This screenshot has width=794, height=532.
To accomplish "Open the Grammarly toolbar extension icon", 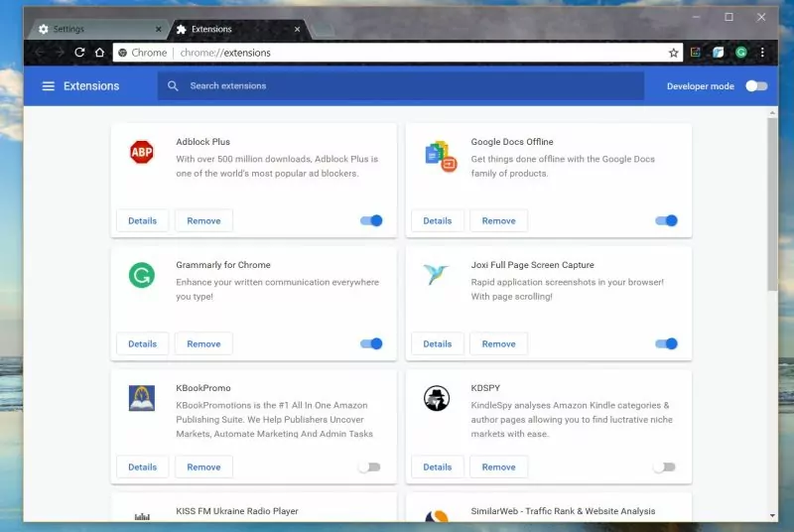I will tap(740, 53).
